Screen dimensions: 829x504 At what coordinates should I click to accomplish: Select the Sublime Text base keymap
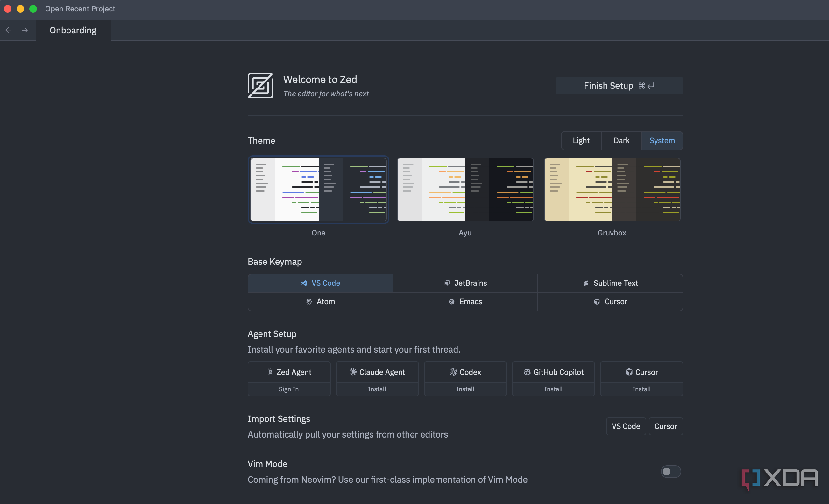(610, 283)
